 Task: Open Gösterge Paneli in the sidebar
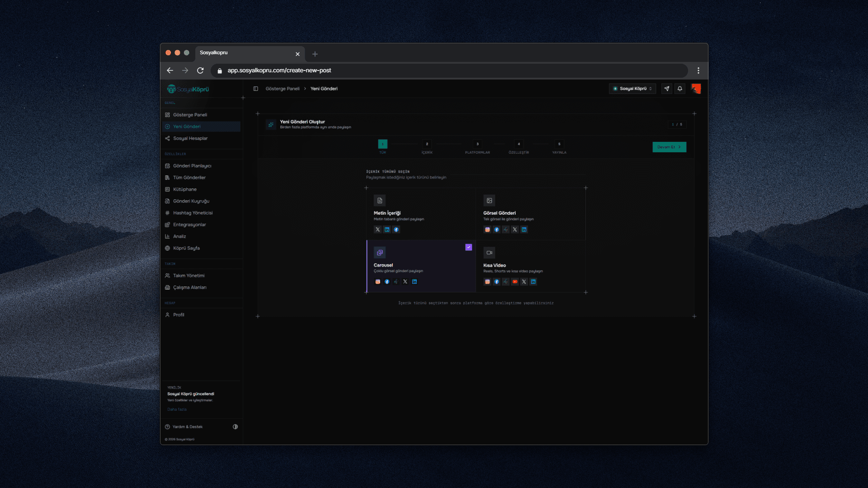201,115
